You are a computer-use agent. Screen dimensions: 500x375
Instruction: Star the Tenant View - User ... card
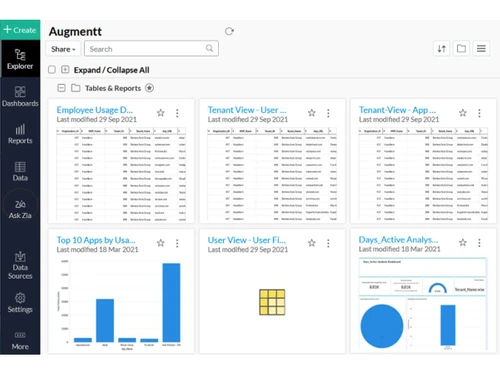tap(312, 113)
